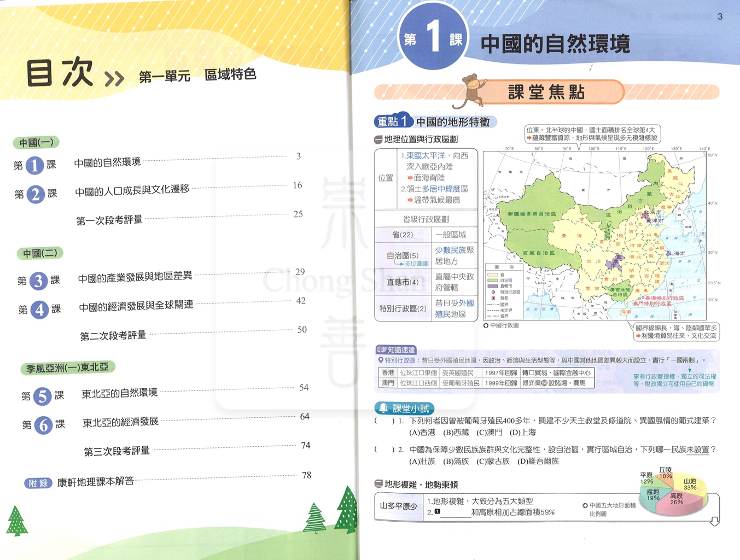Choose option (D)維吾爾族 in question 2

tap(538, 462)
